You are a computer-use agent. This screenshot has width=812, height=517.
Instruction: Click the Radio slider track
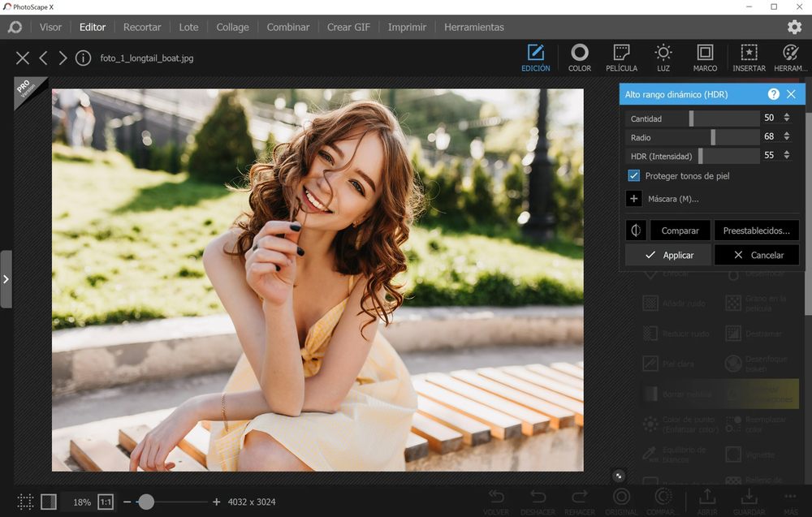click(x=692, y=137)
